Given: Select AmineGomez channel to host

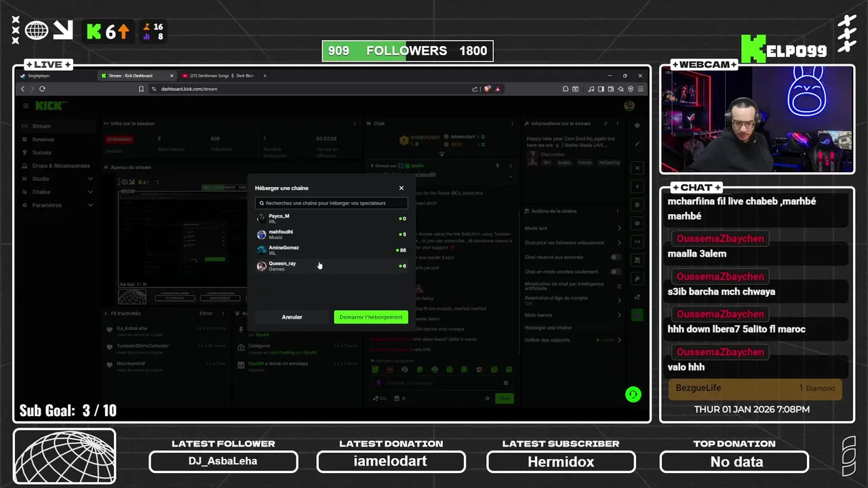Looking at the screenshot, I should coord(332,250).
